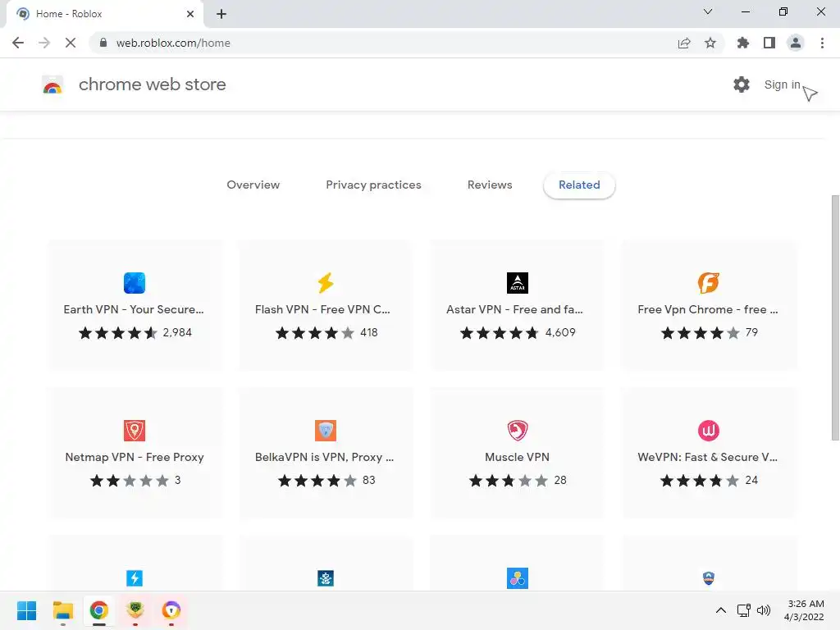
Task: Open the BelkaVPN orange icon
Action: (326, 430)
